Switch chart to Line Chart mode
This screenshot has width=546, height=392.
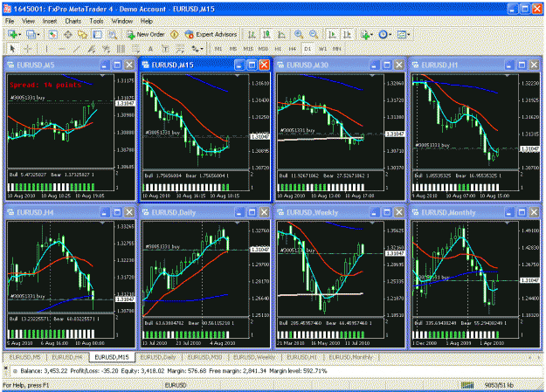point(281,34)
